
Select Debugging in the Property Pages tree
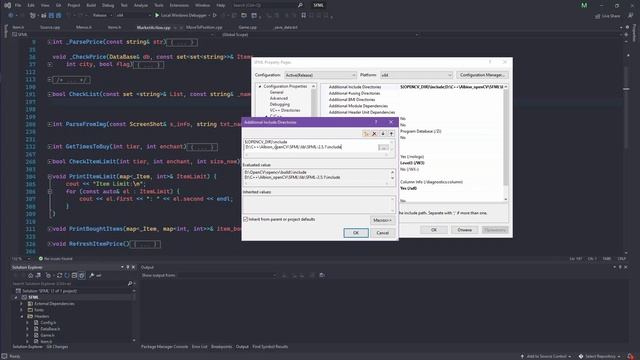280,104
